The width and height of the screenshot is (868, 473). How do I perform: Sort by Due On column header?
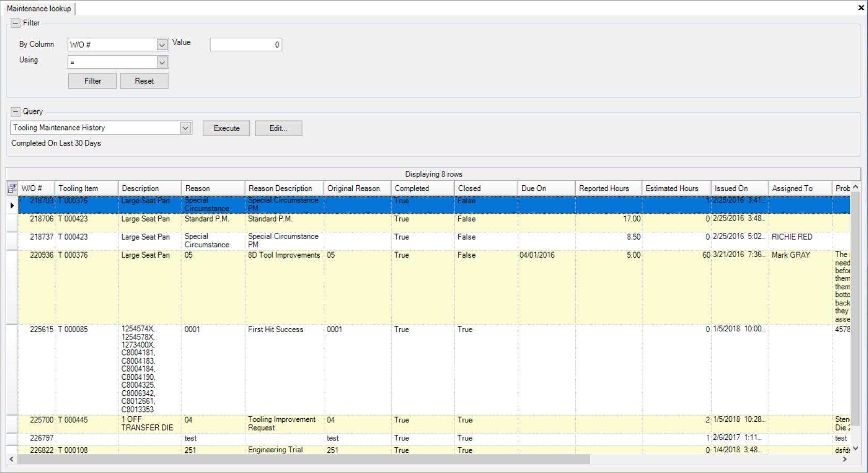[546, 188]
